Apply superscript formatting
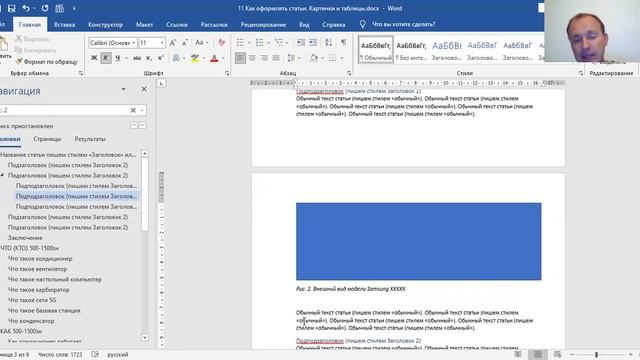 pos(161,58)
